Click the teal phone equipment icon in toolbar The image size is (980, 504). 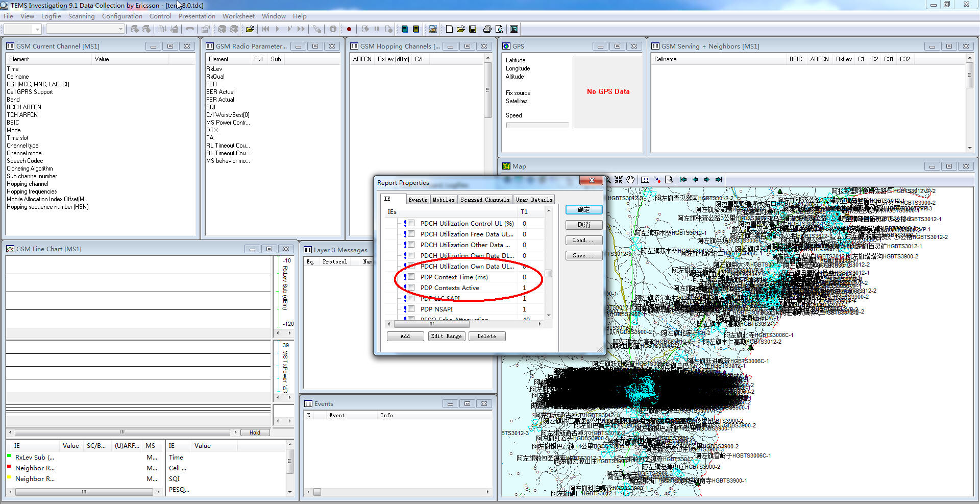[x=405, y=29]
